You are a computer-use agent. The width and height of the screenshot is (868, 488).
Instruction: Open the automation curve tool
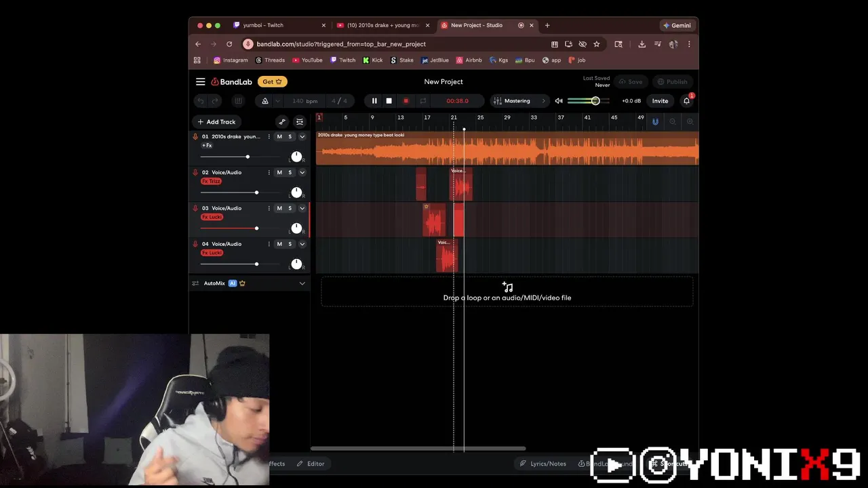point(282,122)
